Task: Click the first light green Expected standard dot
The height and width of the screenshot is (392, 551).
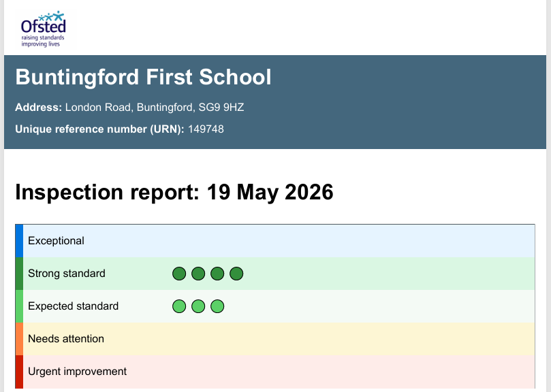Action: (x=179, y=306)
